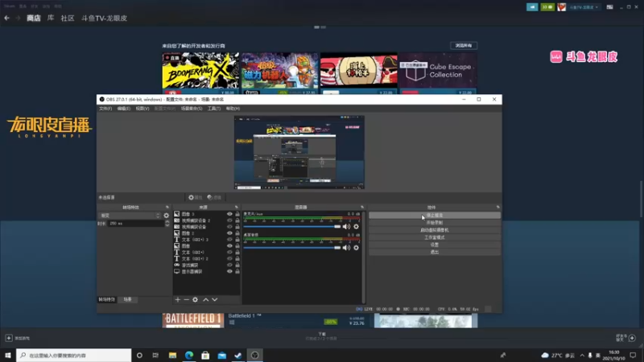Screen dimensions: 644x362
Task: Move source up with up arrow
Action: coord(205,299)
